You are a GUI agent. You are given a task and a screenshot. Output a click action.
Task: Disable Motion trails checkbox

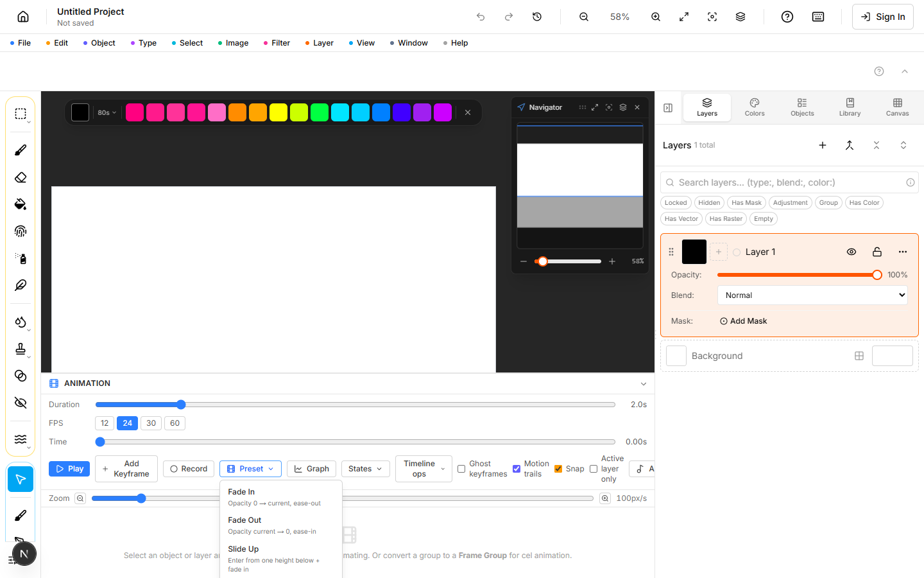(517, 469)
